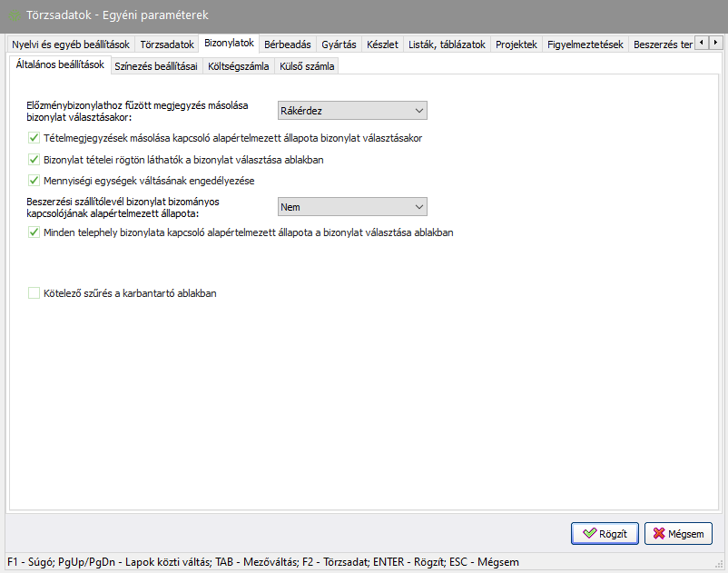This screenshot has height=573, width=728.
Task: Disable Mennyiségi egységek váltásának engedélyezése
Action: click(34, 181)
